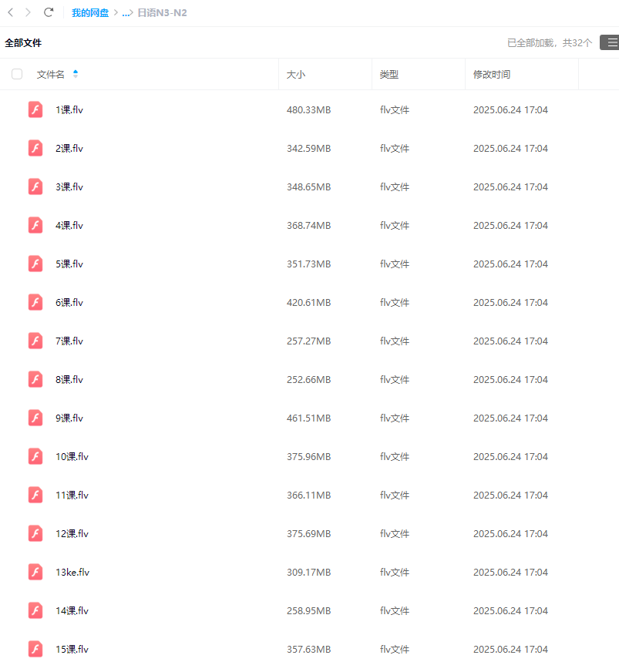Sort by the 类型 column header
Image resolution: width=619 pixels, height=672 pixels.
[x=389, y=75]
